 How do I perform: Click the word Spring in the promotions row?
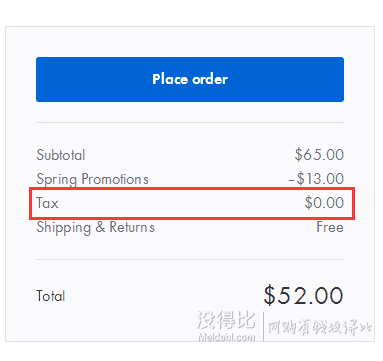(x=57, y=179)
